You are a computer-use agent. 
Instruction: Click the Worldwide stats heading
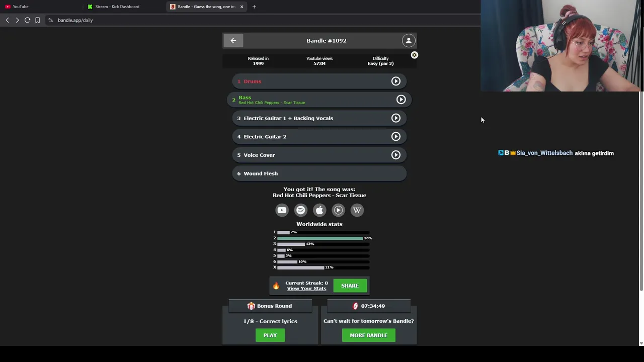pyautogui.click(x=319, y=224)
